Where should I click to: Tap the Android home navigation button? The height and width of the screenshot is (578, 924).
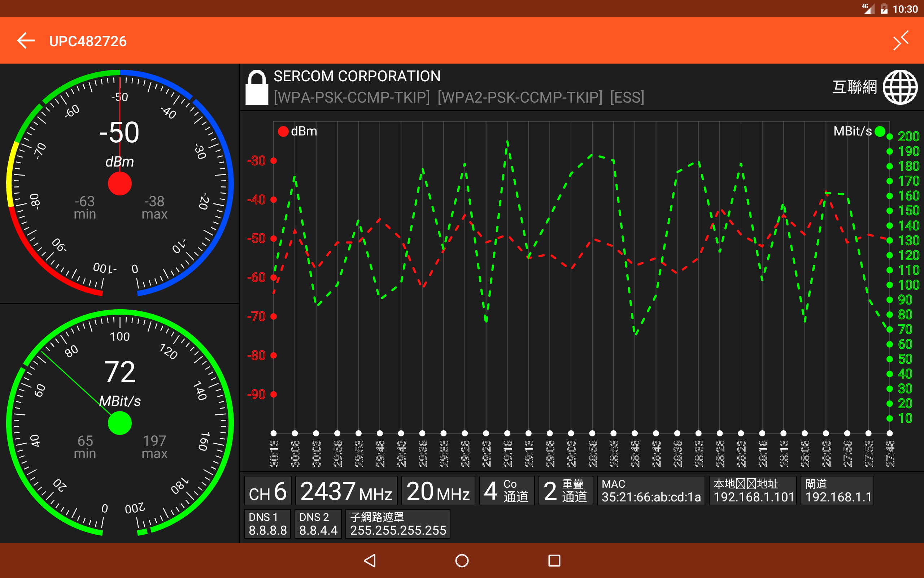coord(462,560)
